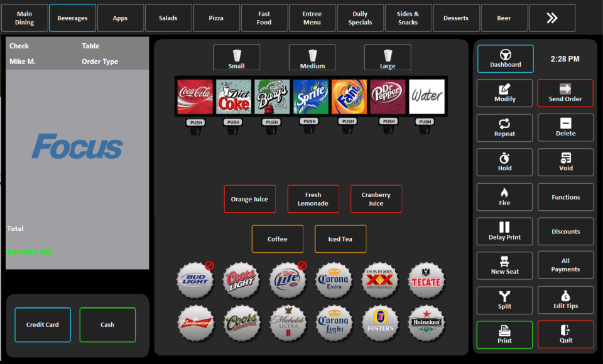Image resolution: width=603 pixels, height=364 pixels.
Task: Open the Salads category tab
Action: (x=168, y=18)
